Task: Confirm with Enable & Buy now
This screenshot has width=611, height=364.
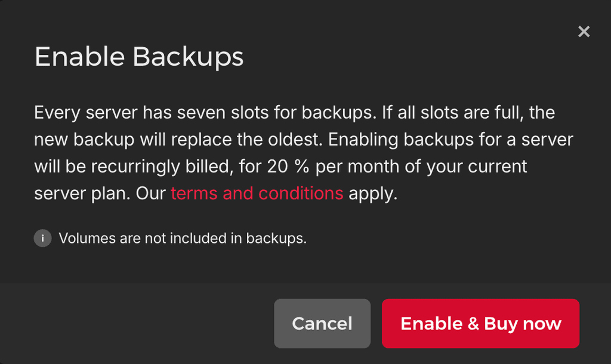Action: coord(480,323)
